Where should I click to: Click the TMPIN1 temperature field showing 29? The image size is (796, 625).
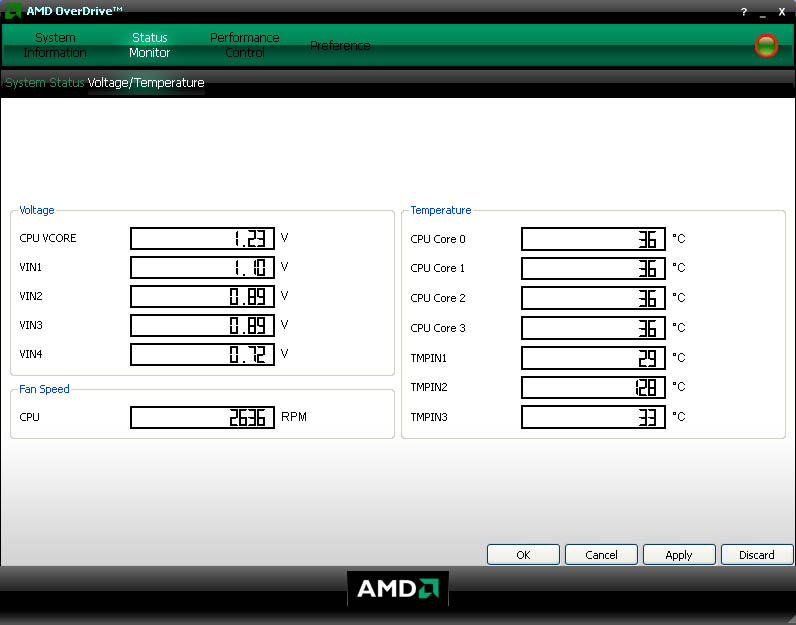coord(593,358)
